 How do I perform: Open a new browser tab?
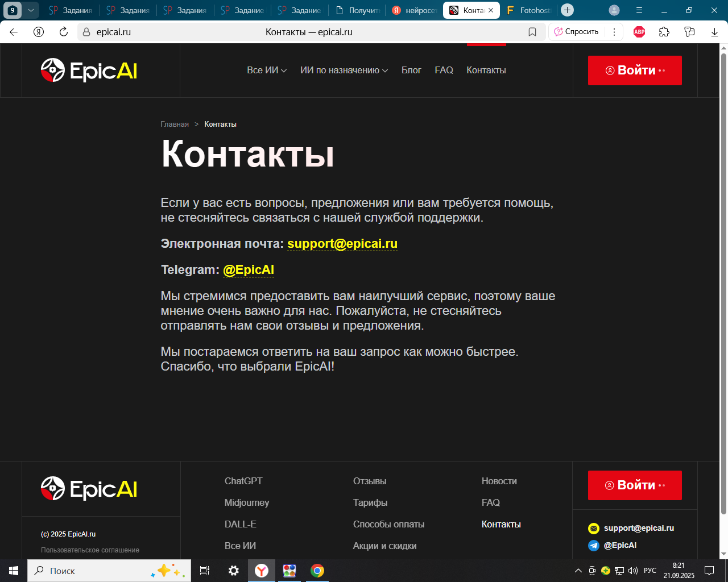[567, 10]
